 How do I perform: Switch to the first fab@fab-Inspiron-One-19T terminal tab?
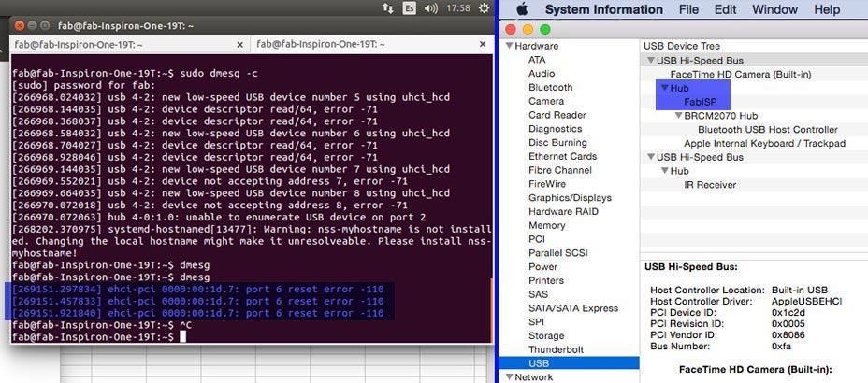[x=130, y=44]
